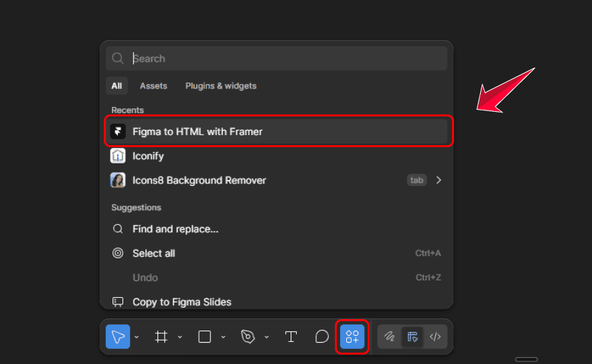Click the Recents section heading
The image size is (592, 364).
128,110
